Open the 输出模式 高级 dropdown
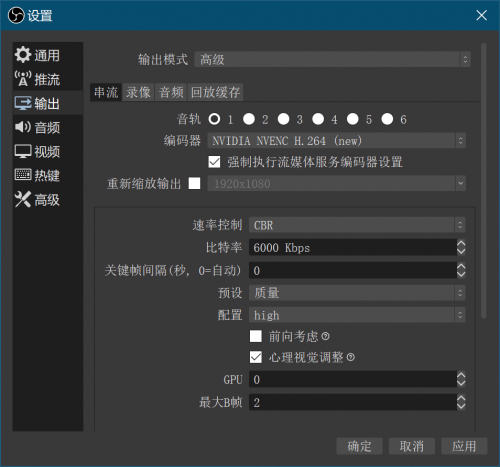The image size is (500, 467). point(332,59)
